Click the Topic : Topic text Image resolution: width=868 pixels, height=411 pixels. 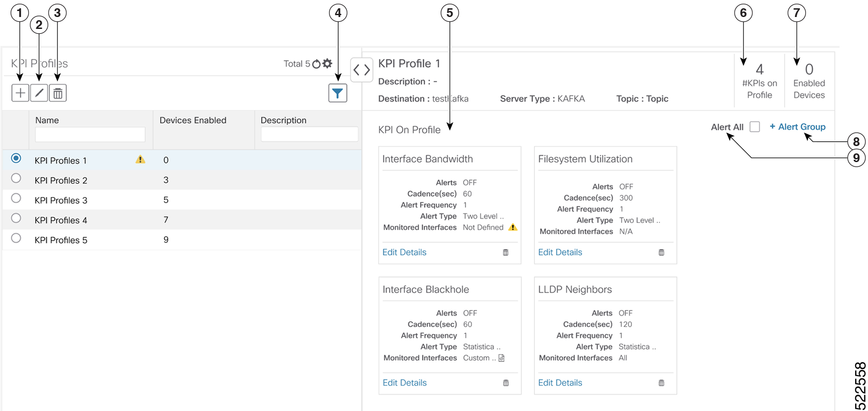click(x=642, y=99)
